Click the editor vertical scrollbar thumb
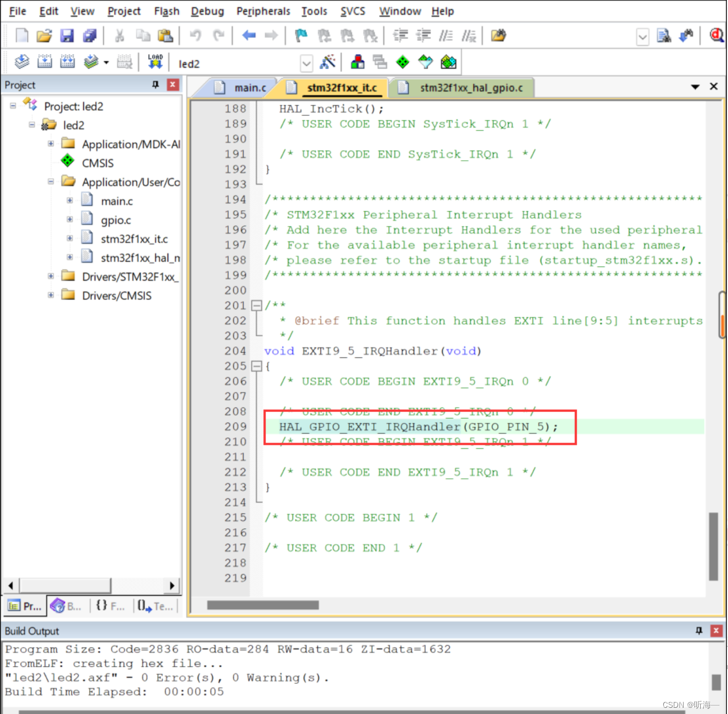Viewport: 728px width, 714px height. (713, 546)
